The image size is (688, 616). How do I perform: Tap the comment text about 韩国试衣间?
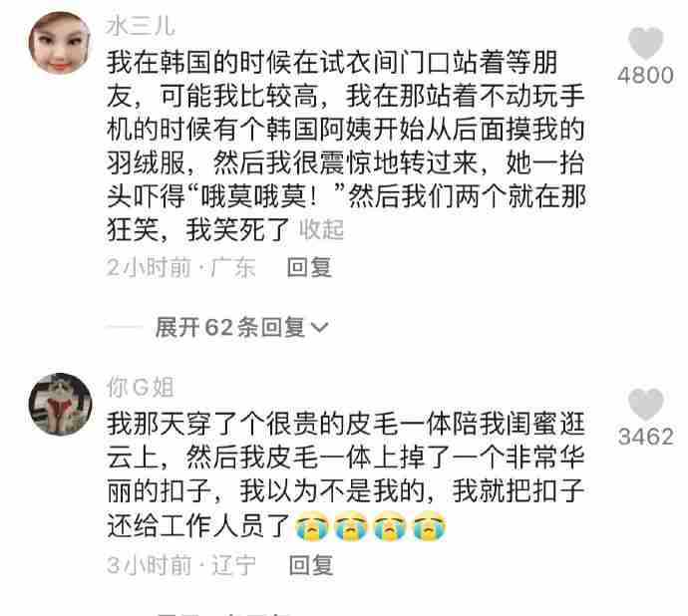coord(347,147)
